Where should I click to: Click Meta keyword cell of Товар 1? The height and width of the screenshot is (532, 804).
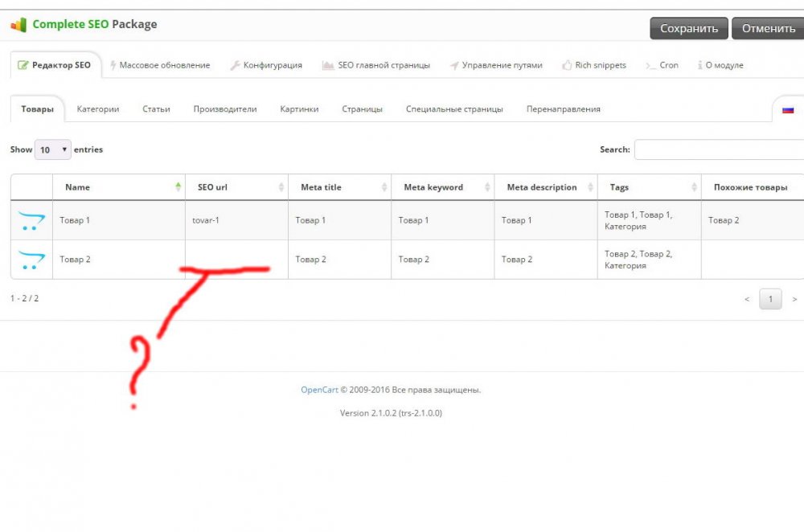[443, 220]
